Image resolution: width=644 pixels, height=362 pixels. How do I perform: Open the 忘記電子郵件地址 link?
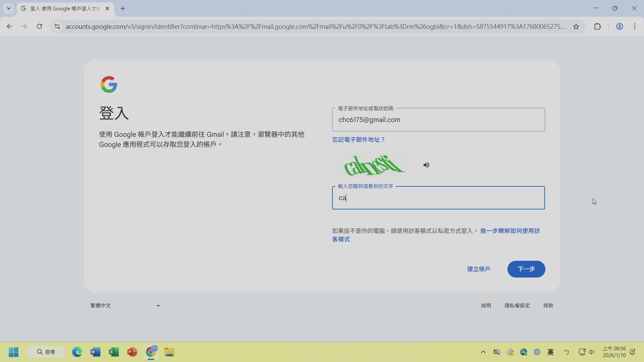pos(358,139)
